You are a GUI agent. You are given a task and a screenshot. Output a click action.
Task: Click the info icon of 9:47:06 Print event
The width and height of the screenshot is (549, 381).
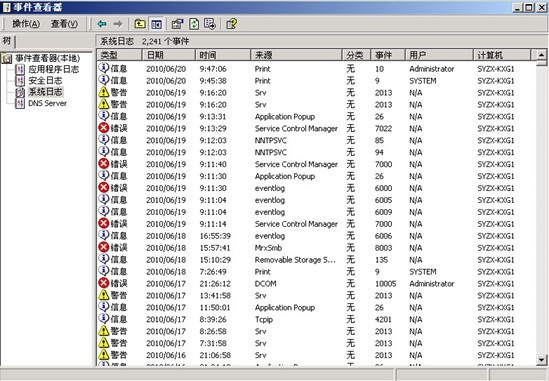pos(104,68)
